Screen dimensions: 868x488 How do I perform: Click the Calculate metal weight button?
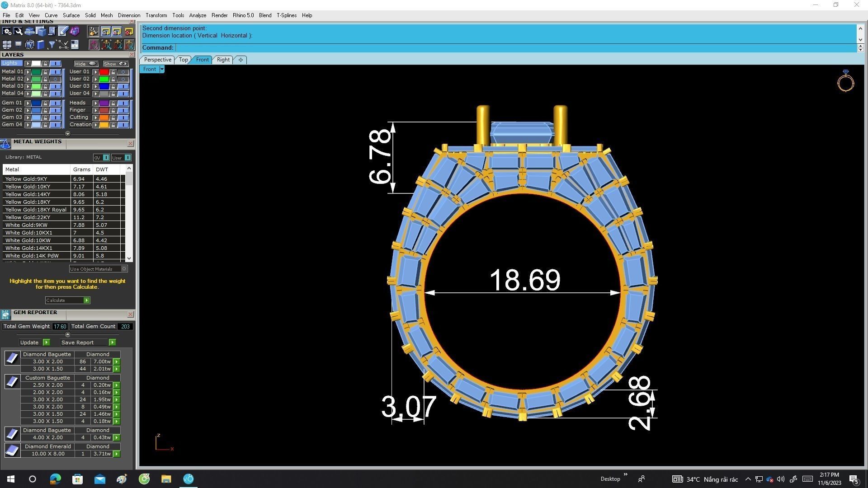click(67, 300)
